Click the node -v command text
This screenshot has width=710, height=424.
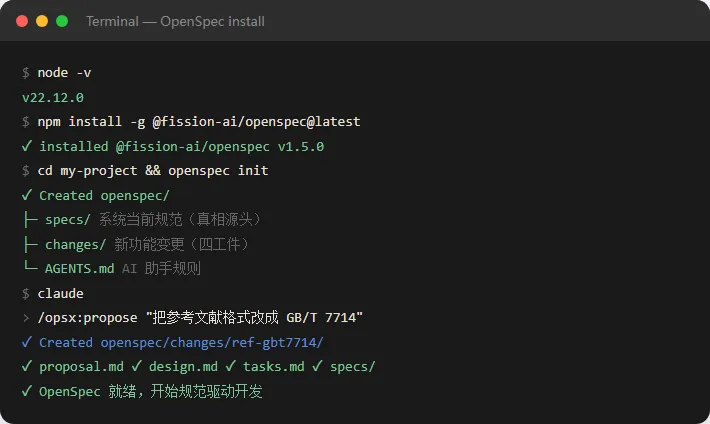(64, 72)
